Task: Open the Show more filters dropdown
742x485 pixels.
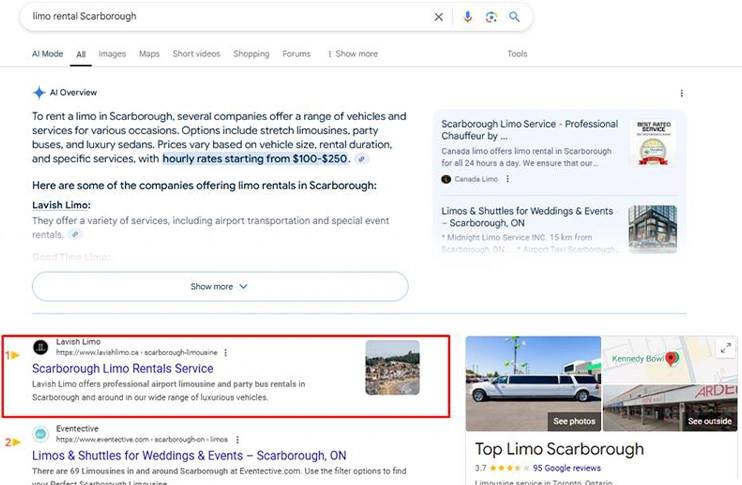Action: (351, 54)
